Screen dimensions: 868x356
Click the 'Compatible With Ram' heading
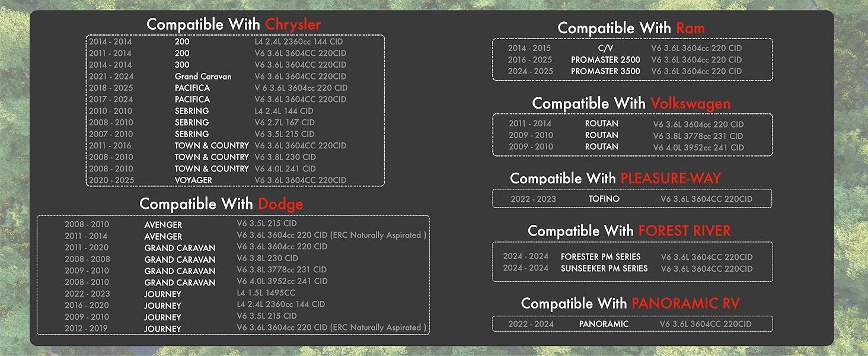pos(631,28)
